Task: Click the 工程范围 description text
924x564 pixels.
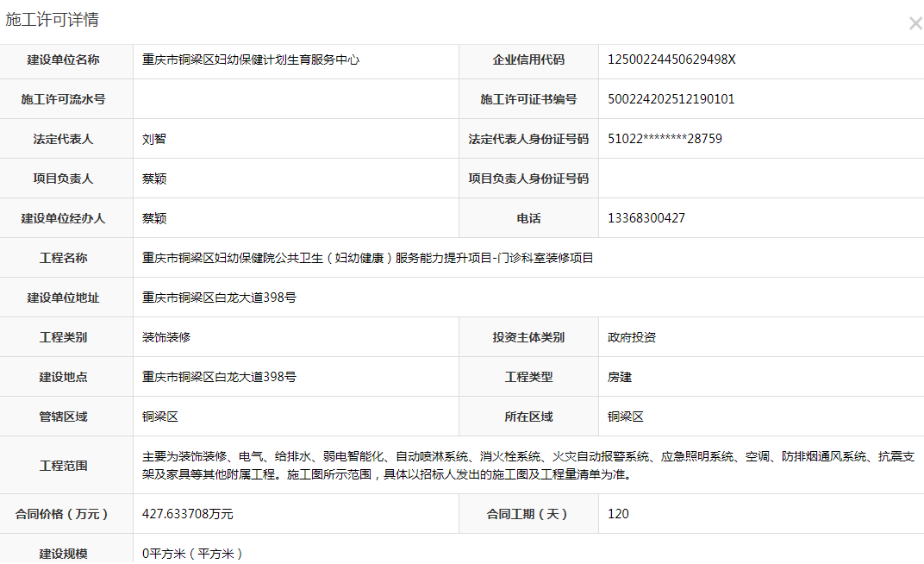Action: tap(526, 465)
